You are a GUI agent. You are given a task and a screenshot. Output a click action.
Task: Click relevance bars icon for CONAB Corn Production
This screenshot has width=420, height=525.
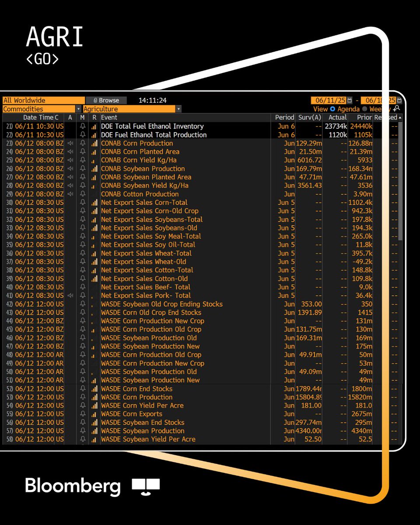[94, 143]
